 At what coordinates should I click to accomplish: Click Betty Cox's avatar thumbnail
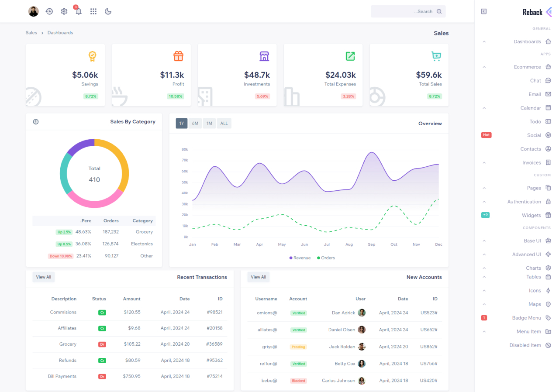[x=362, y=364]
